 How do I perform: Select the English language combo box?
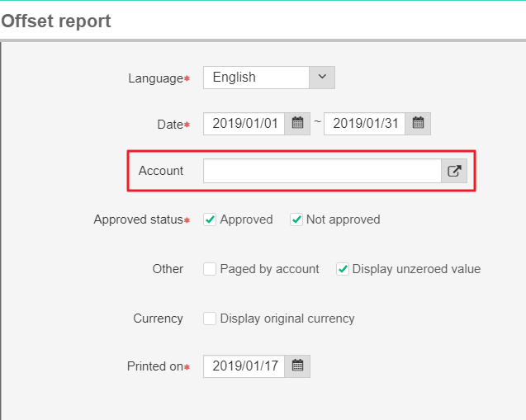coord(256,78)
